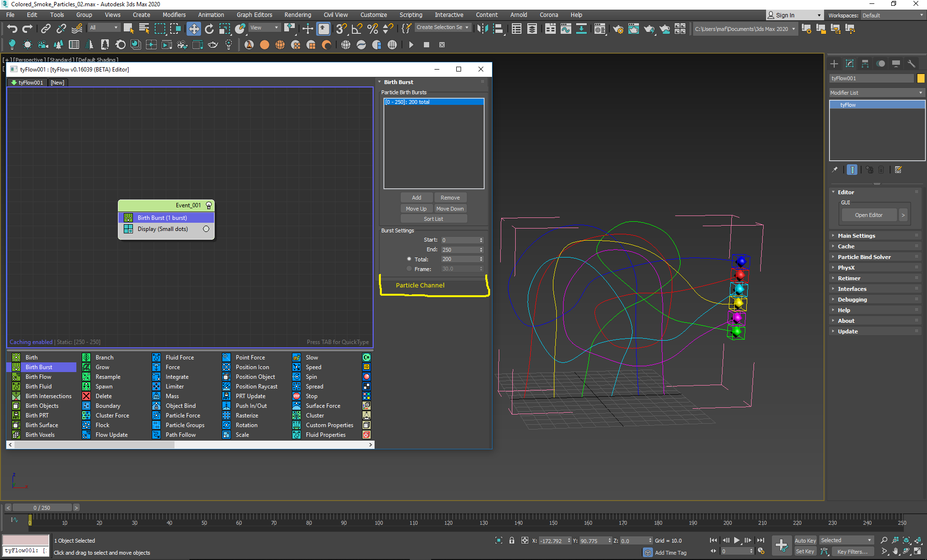The image size is (927, 560).
Task: Click the Move Up button
Action: click(416, 209)
